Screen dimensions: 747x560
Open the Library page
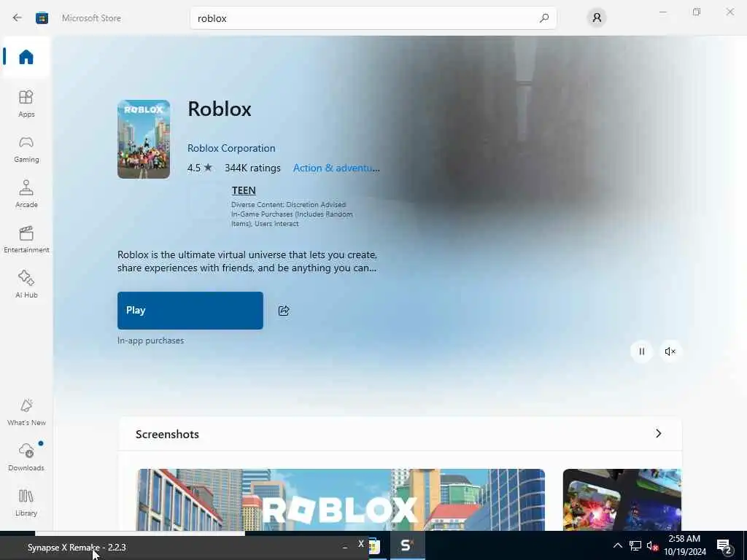(26, 502)
